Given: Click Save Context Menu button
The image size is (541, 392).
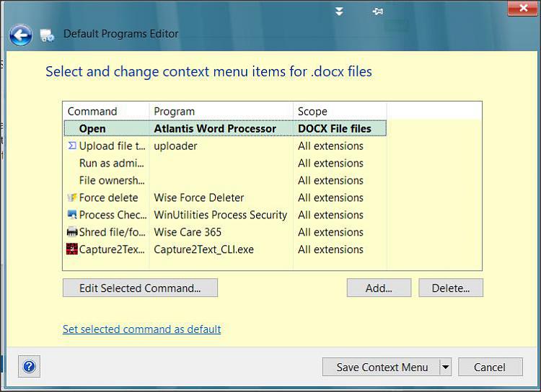Looking at the screenshot, I should (382, 367).
